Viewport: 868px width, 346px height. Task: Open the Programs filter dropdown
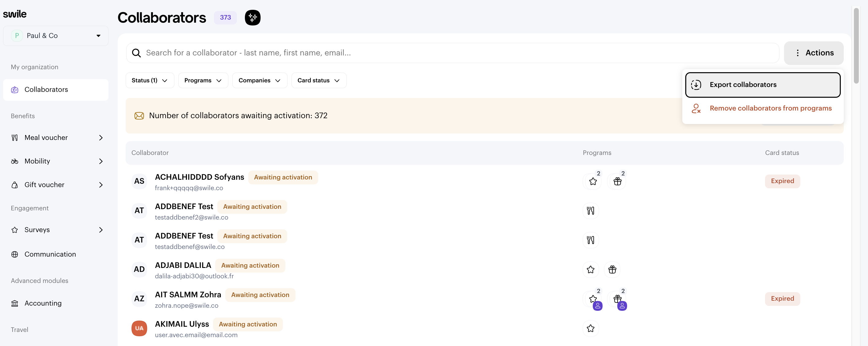[x=203, y=81]
